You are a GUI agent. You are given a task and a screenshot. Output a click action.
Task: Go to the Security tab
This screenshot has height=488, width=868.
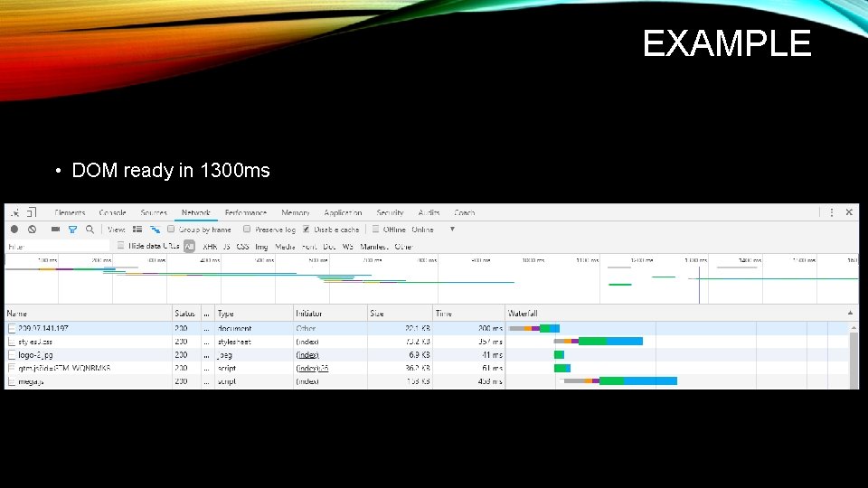coord(390,212)
